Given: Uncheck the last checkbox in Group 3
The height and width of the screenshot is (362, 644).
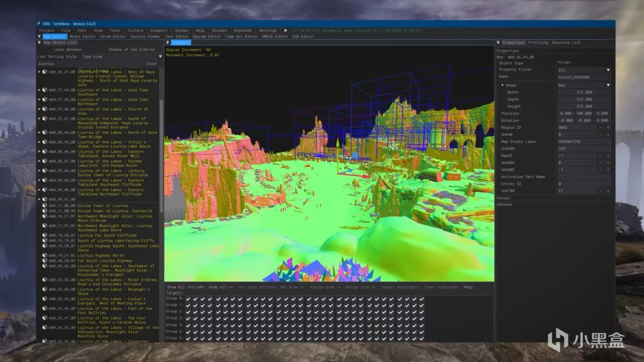Looking at the screenshot, I should (422, 318).
